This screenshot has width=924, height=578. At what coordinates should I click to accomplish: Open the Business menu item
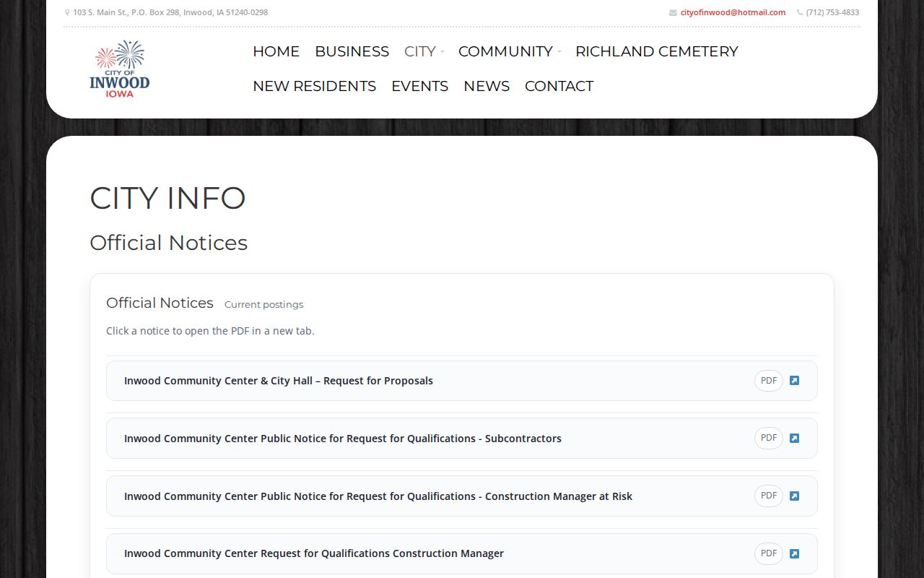pos(352,51)
